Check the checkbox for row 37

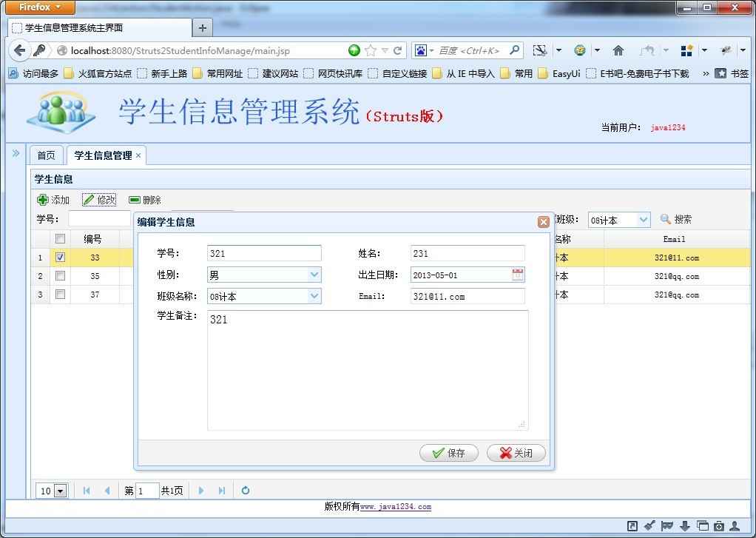(x=60, y=294)
